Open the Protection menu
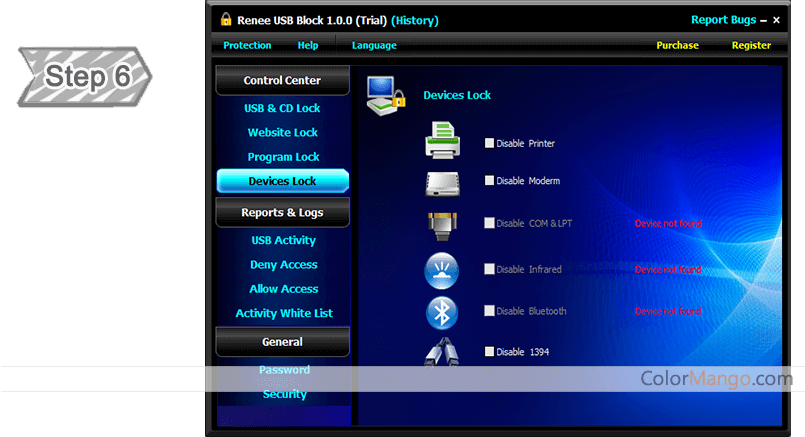 (247, 45)
